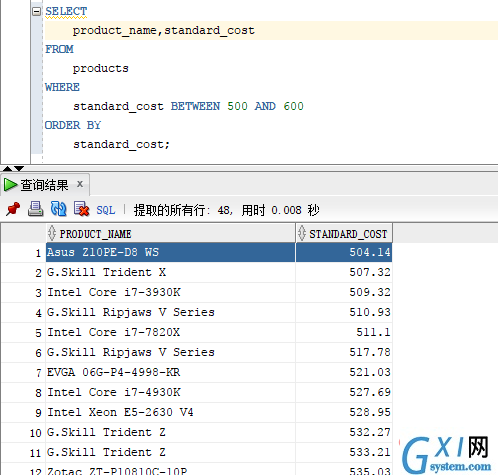Select G.Skill Ripjaws V Series in row 6
The height and width of the screenshot is (475, 498).
(x=170, y=352)
